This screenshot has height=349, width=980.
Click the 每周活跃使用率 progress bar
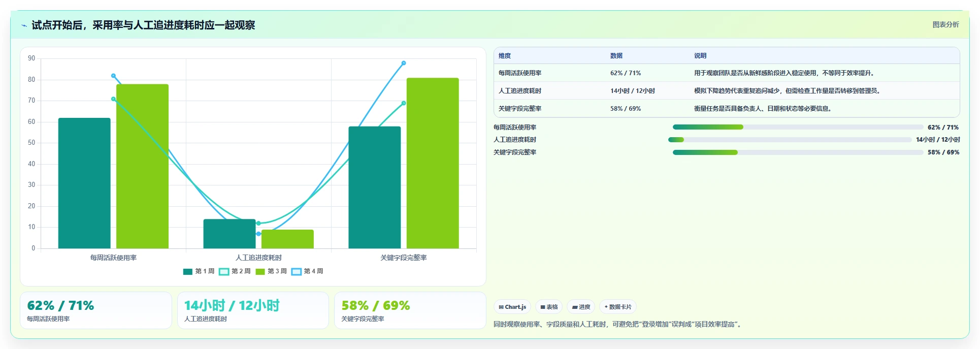pos(798,127)
